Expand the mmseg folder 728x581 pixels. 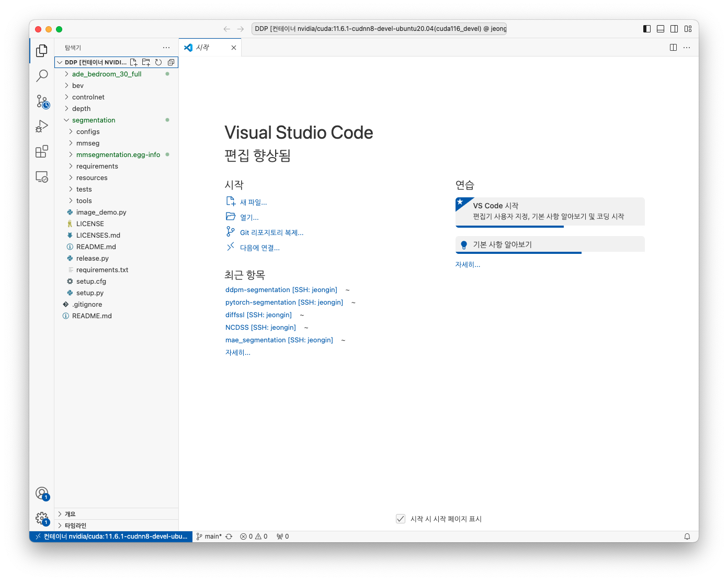116,143
